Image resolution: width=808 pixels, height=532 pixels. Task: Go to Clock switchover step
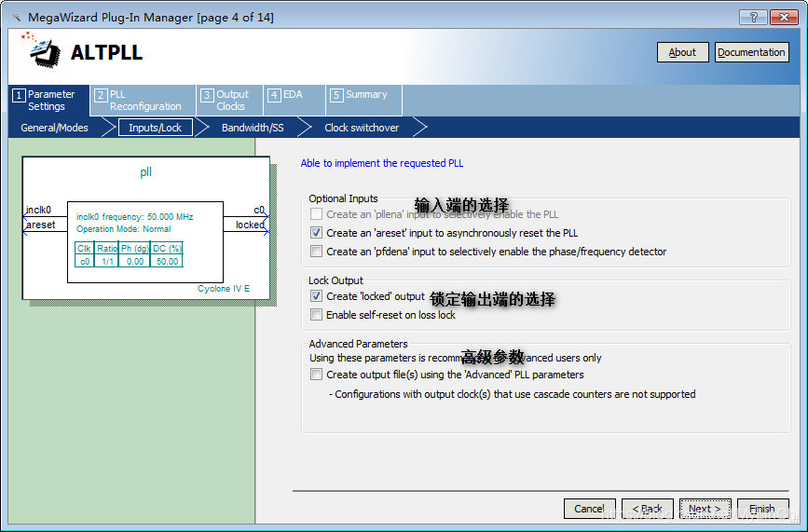tap(362, 128)
